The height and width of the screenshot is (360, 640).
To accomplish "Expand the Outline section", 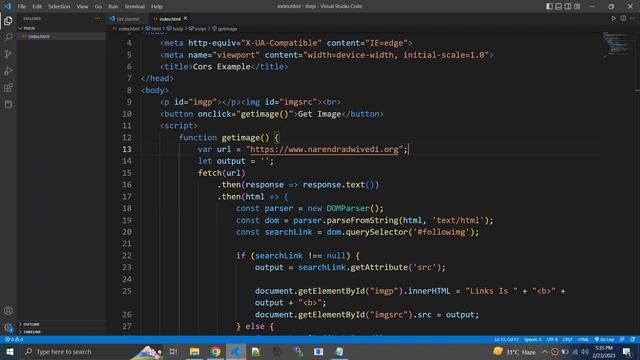I will (31, 324).
